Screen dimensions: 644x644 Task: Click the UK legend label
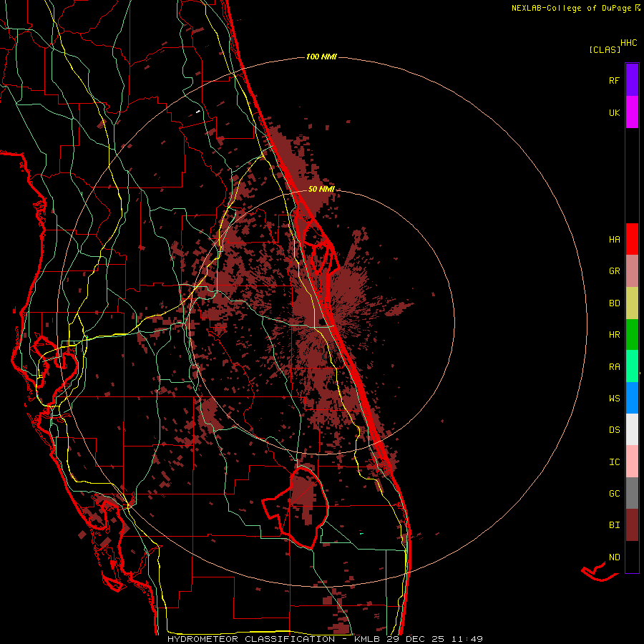pos(614,112)
